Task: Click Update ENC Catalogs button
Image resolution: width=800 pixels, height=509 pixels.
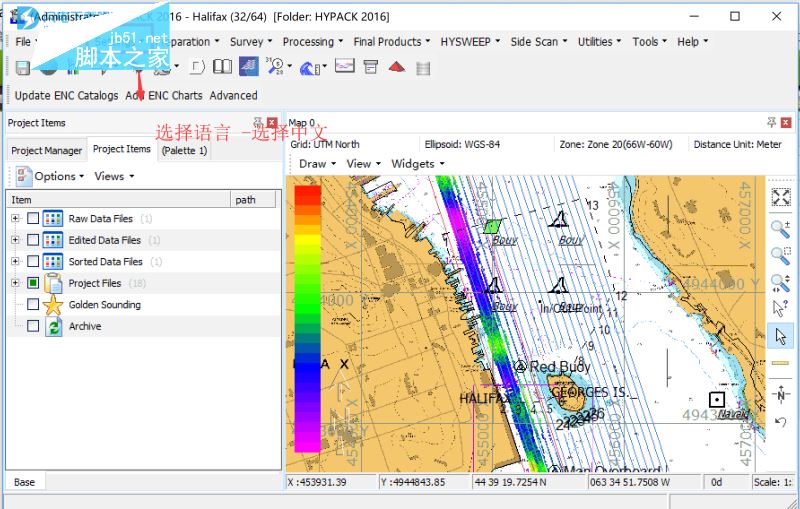Action: pos(66,95)
